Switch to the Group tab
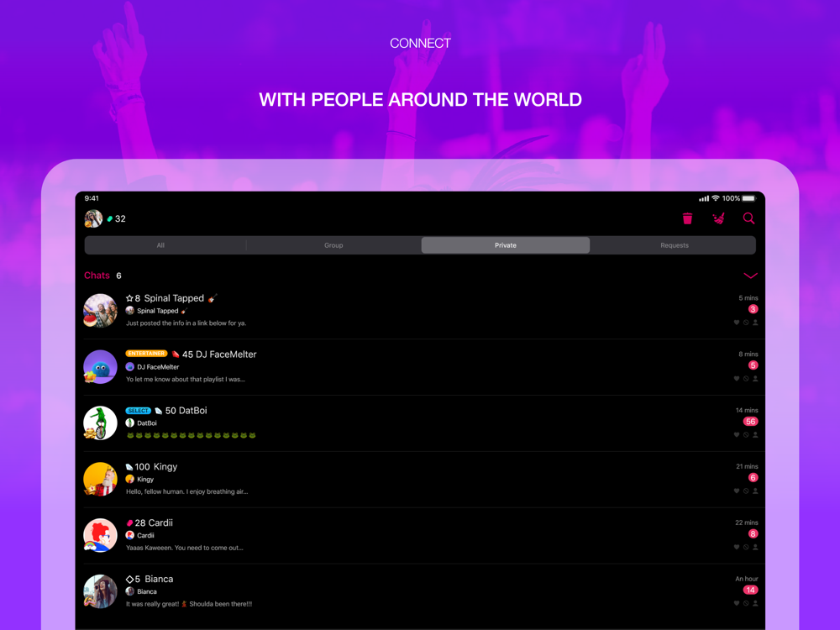 tap(333, 245)
